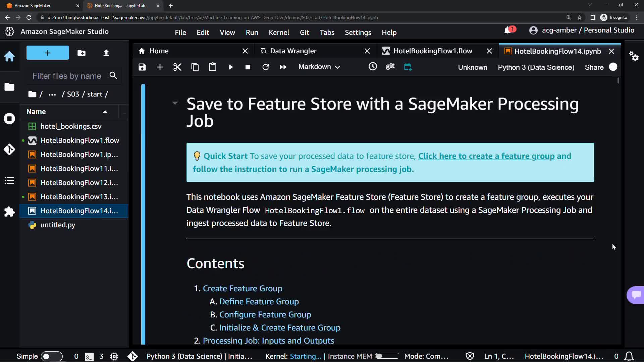The width and height of the screenshot is (644, 362).
Task: Toggle the Instance MEM switch
Action: (x=386, y=356)
